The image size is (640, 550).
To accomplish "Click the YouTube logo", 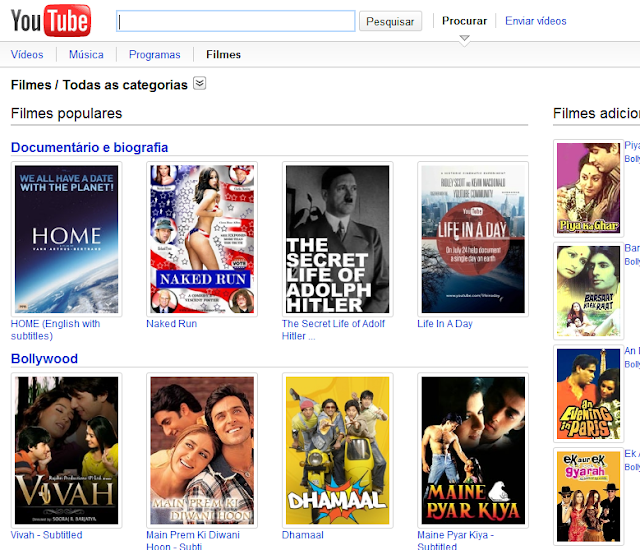I will (x=51, y=20).
